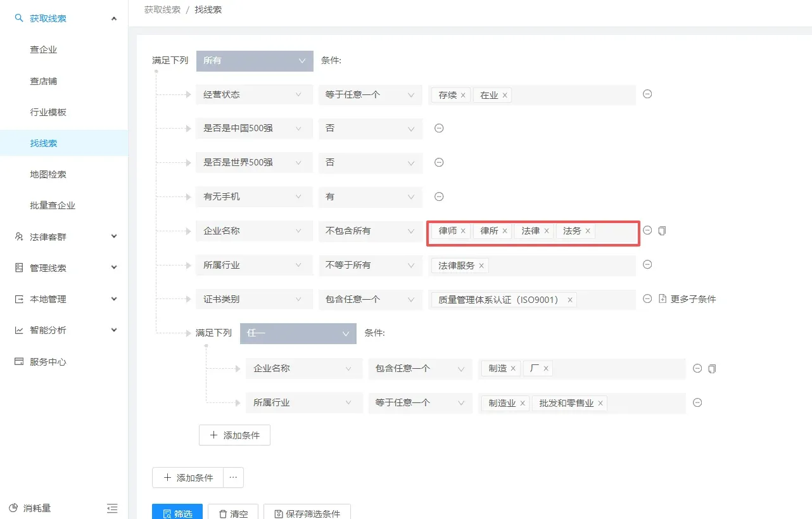This screenshot has width=812, height=519.
Task: Go to 地图检索 in the sidebar
Action: [x=48, y=174]
